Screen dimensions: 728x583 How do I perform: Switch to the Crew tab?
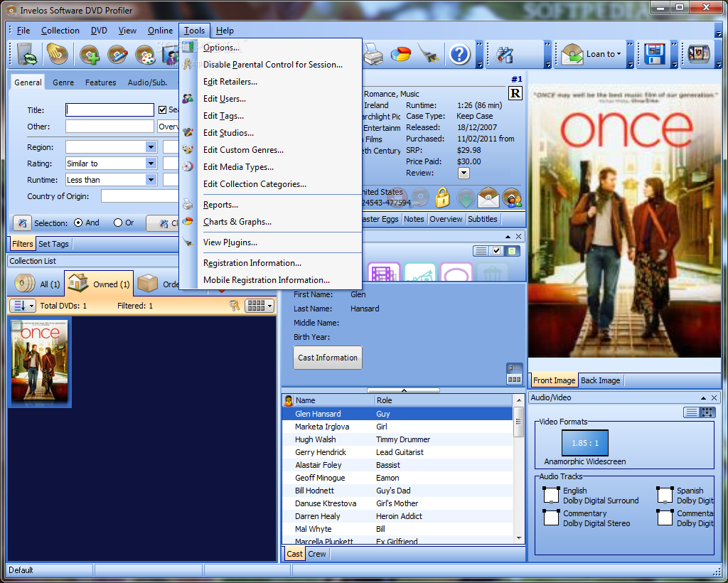click(316, 554)
